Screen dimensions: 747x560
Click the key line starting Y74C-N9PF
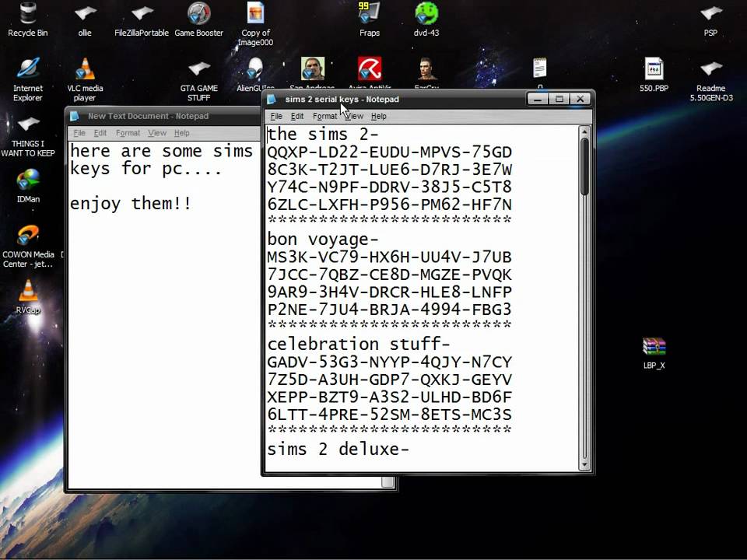[x=390, y=187]
